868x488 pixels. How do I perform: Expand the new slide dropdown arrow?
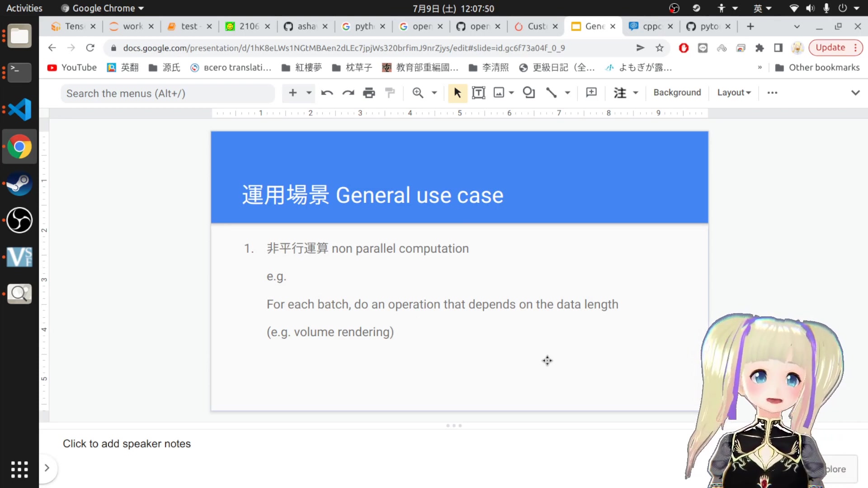click(x=309, y=93)
